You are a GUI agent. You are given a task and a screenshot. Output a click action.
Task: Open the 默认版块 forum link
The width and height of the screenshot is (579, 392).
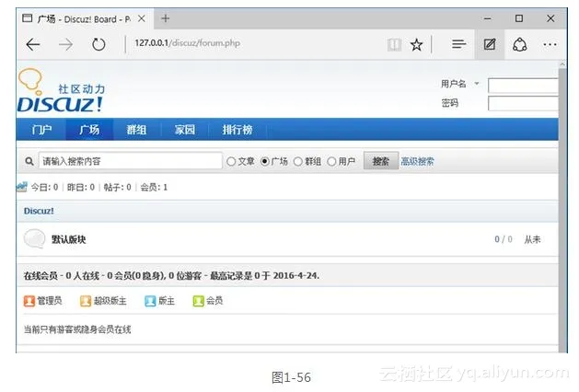pyautogui.click(x=69, y=239)
